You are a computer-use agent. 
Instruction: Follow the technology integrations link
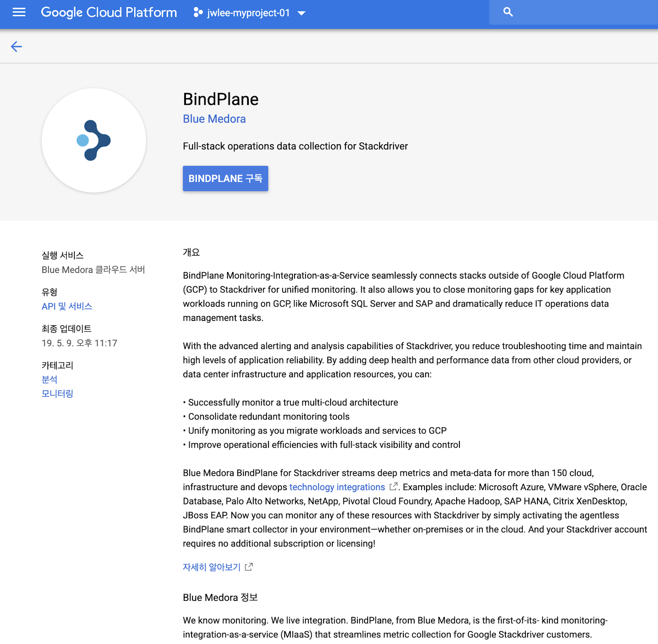(x=336, y=487)
